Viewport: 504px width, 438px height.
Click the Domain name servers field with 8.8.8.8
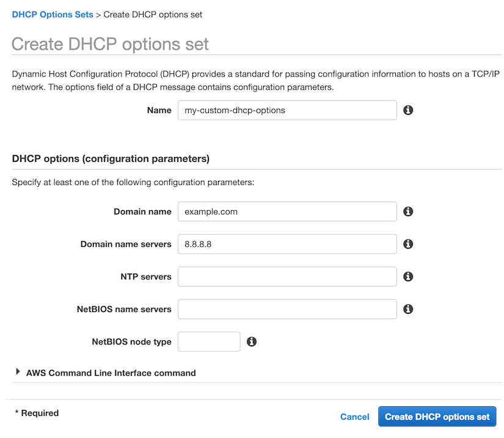[287, 244]
